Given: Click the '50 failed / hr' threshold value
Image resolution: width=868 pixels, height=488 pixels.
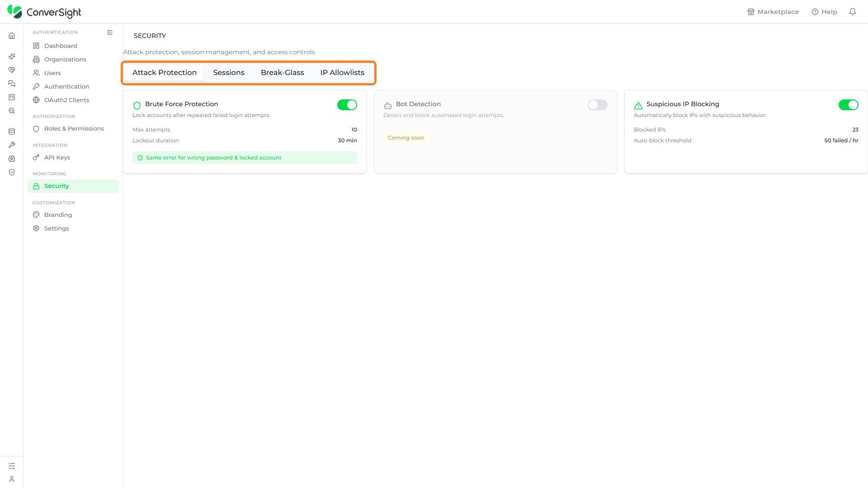Looking at the screenshot, I should tap(841, 141).
